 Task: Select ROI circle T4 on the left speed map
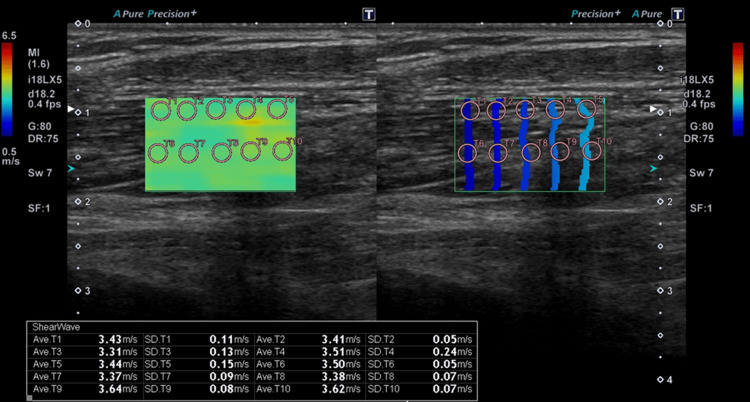pyautogui.click(x=246, y=110)
